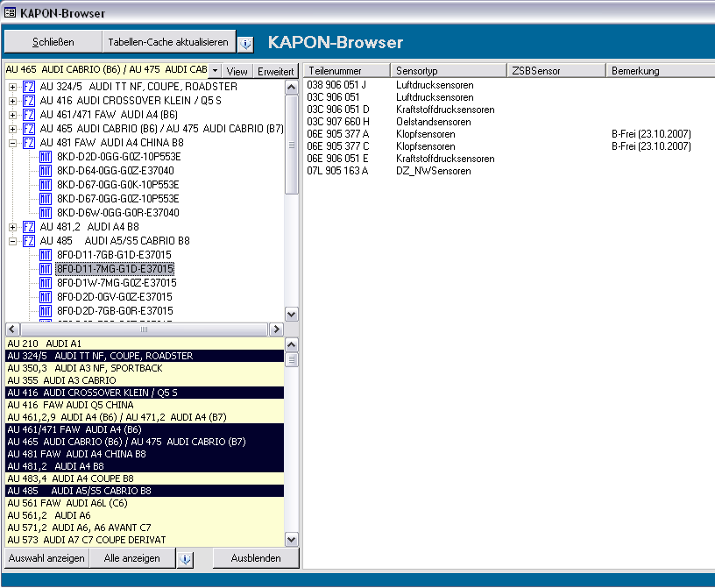Expand the AU 461/471 FAW AUDI A4 node
This screenshot has height=588, width=715.
[13, 116]
